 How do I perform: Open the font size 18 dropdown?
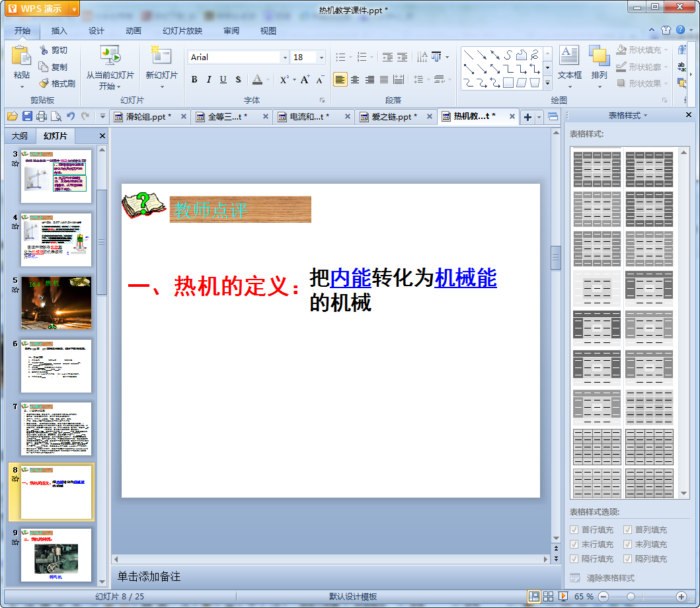coord(321,57)
